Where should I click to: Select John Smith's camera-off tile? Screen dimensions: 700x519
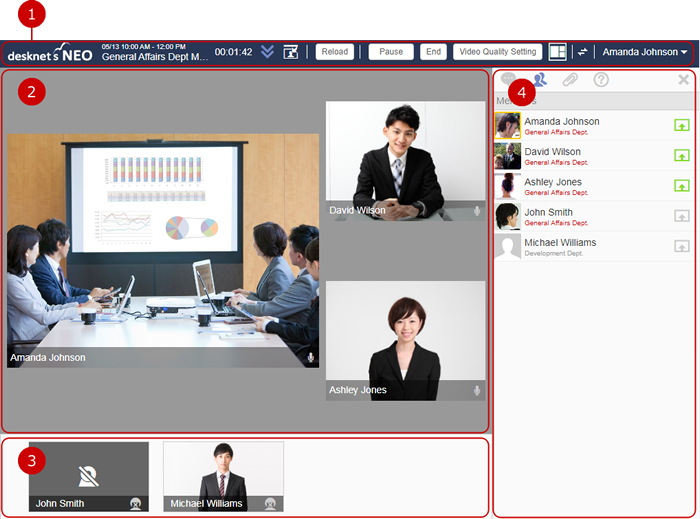89,477
